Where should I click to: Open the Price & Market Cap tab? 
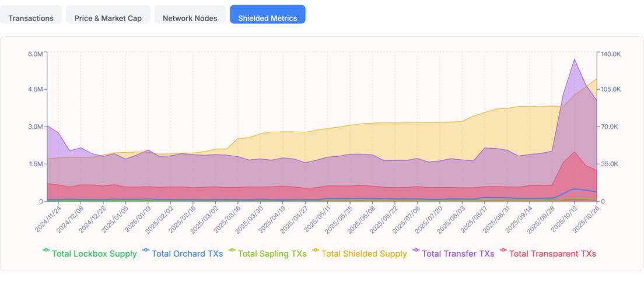[108, 17]
